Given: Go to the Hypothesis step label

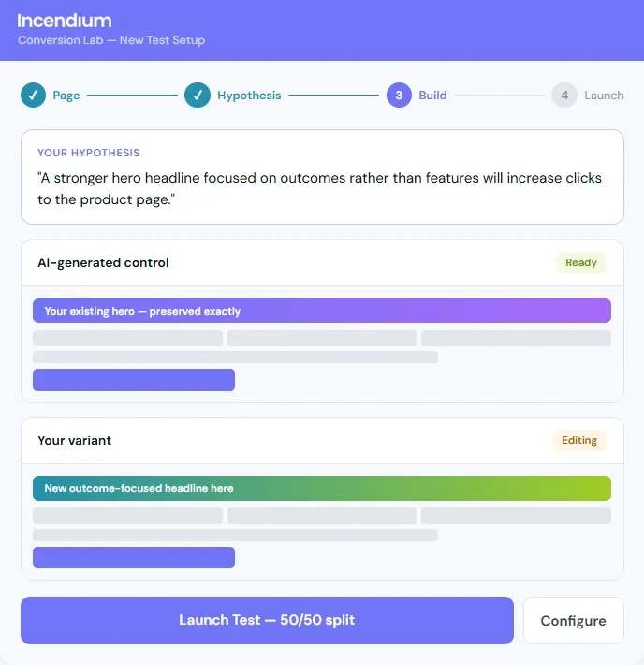Looking at the screenshot, I should (x=249, y=96).
